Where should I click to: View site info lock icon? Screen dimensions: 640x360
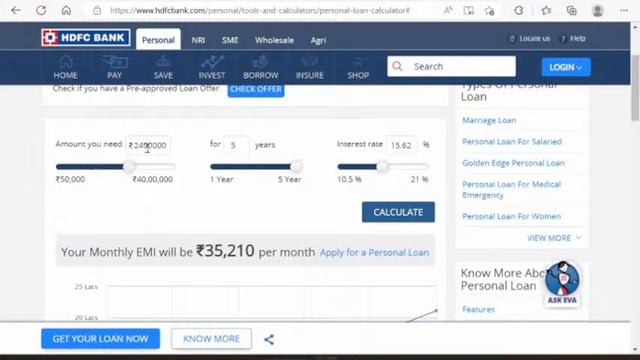pos(97,11)
